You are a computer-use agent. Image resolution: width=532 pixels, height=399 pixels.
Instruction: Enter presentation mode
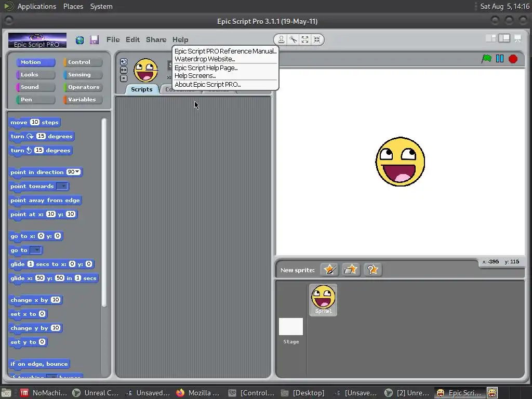point(518,38)
